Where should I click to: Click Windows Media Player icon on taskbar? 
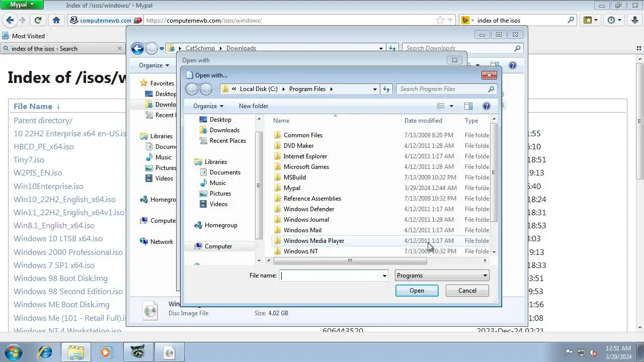pos(106,352)
